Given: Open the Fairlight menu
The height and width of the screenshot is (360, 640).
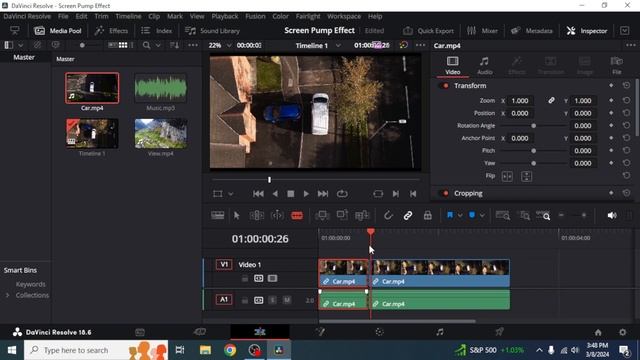Looking at the screenshot, I should 308,16.
